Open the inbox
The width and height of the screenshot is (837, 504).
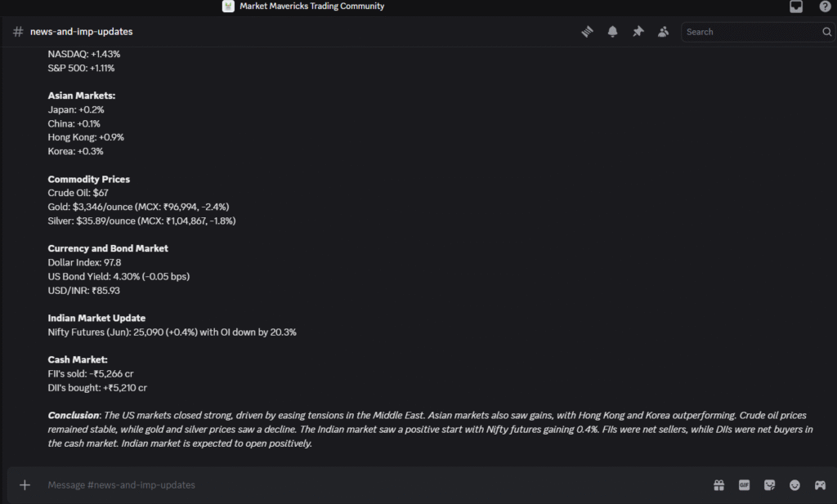(x=795, y=7)
